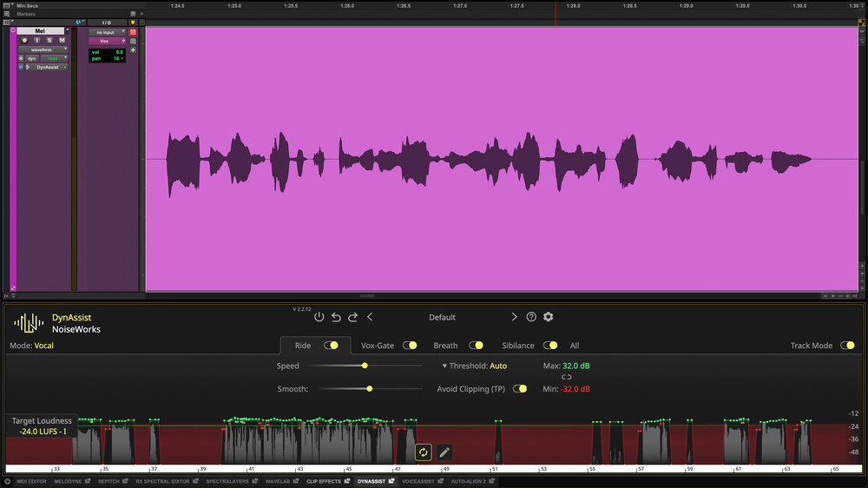Solo the Mel track
Screen dimensions: 868x488
click(x=49, y=41)
